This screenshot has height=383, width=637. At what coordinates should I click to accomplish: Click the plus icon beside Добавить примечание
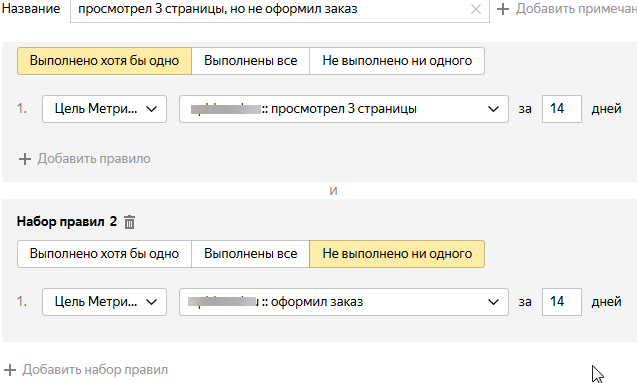pyautogui.click(x=503, y=9)
